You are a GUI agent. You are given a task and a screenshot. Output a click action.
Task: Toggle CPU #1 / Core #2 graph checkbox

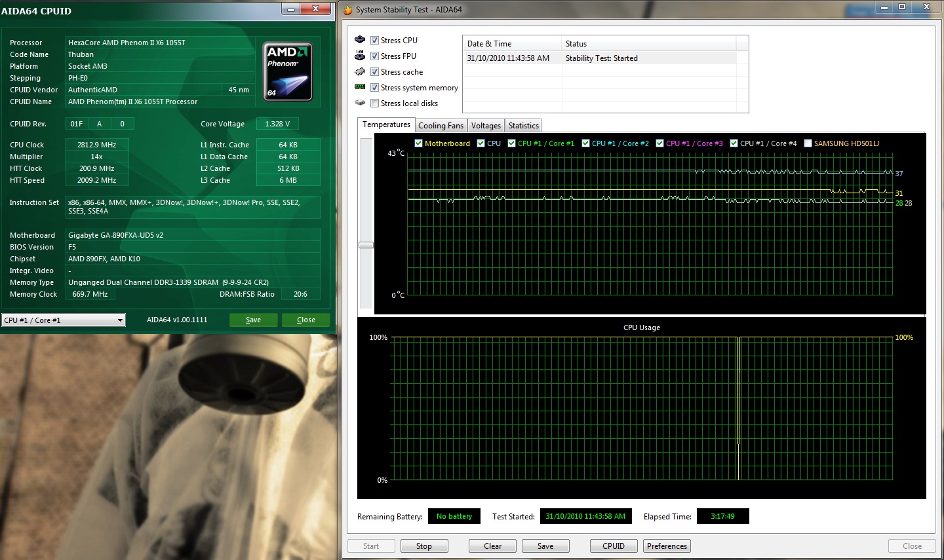586,143
